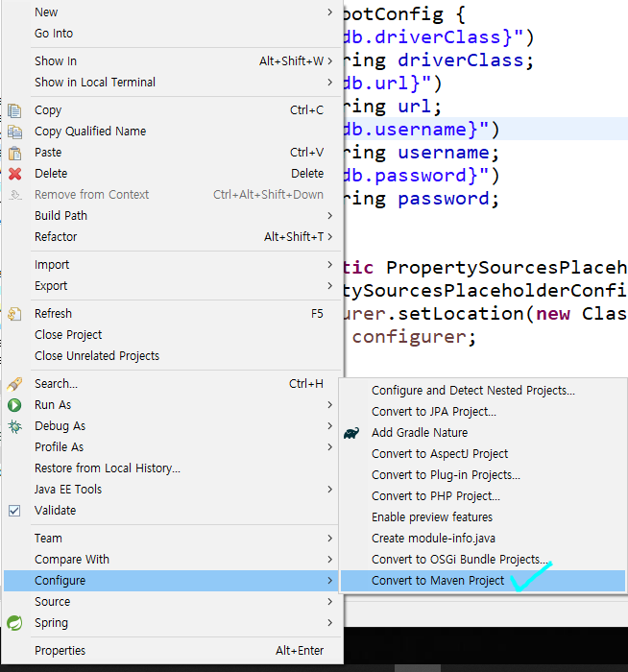The height and width of the screenshot is (672, 628).
Task: Choose Add Gradle Nature
Action: 483,433
